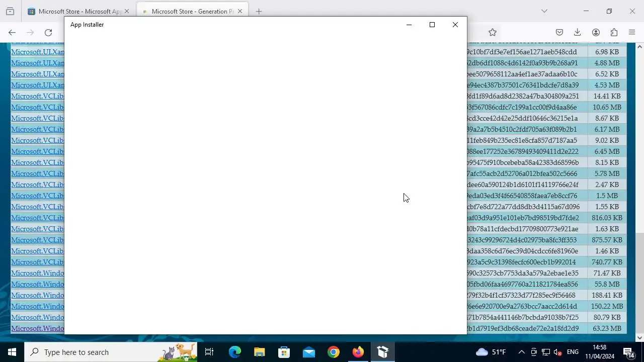This screenshot has width=644, height=362.
Task: Open Microsoft.Windo link in 71.47 KB row
Action: pyautogui.click(x=38, y=273)
